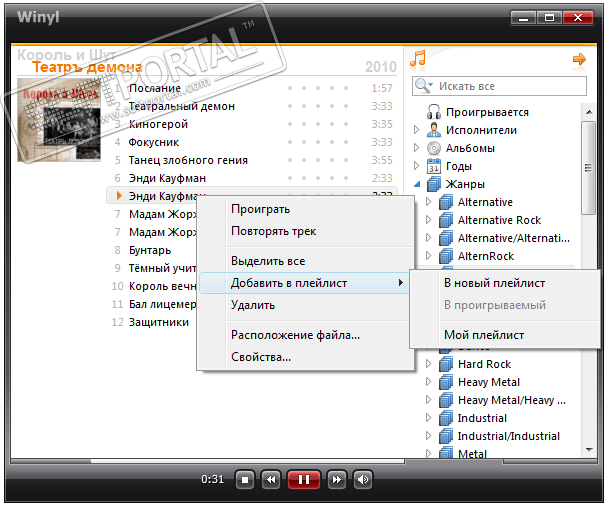The width and height of the screenshot is (608, 507).
Task: Skip to the next track
Action: (337, 480)
